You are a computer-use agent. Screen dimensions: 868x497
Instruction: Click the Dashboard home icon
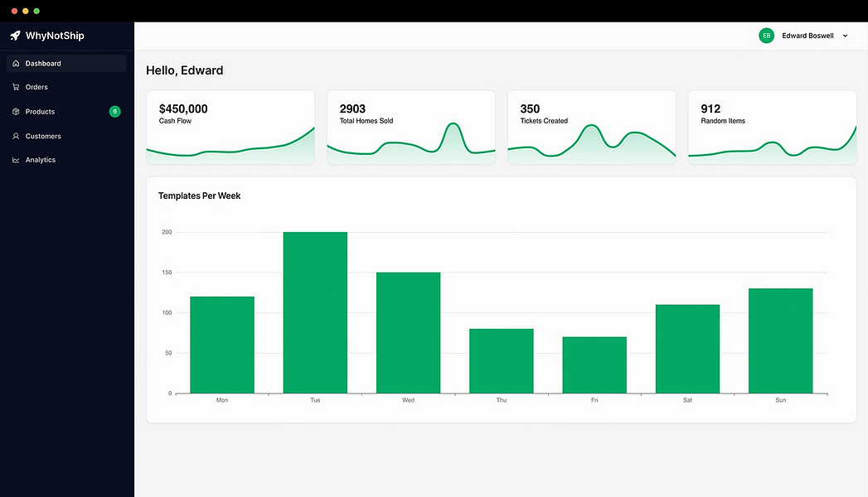(x=16, y=64)
